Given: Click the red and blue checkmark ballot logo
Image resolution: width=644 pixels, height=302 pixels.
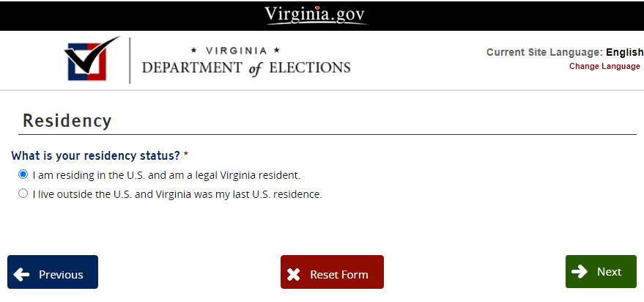Looking at the screenshot, I should [x=92, y=59].
